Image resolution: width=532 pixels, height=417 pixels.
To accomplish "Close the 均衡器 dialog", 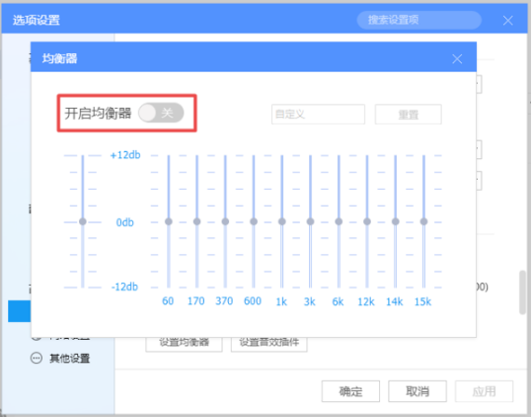I will [457, 58].
